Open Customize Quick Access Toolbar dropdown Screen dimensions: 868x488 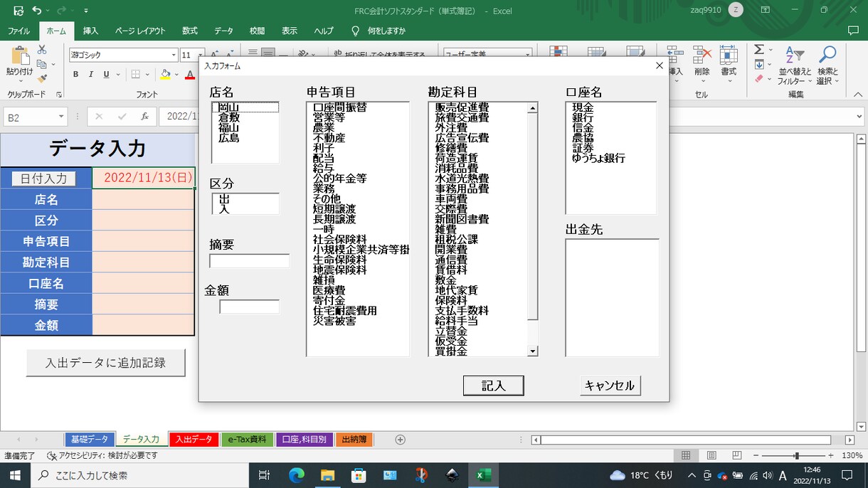[x=86, y=11]
